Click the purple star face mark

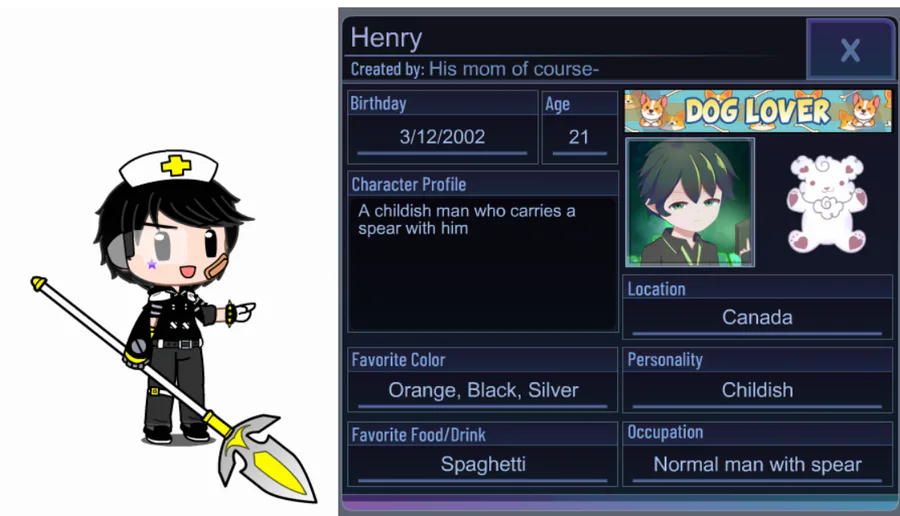coord(152,264)
